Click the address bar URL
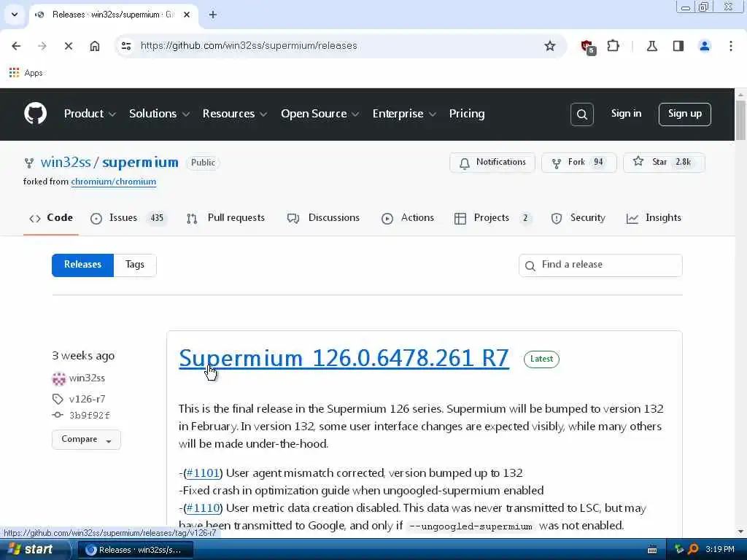 [249, 46]
